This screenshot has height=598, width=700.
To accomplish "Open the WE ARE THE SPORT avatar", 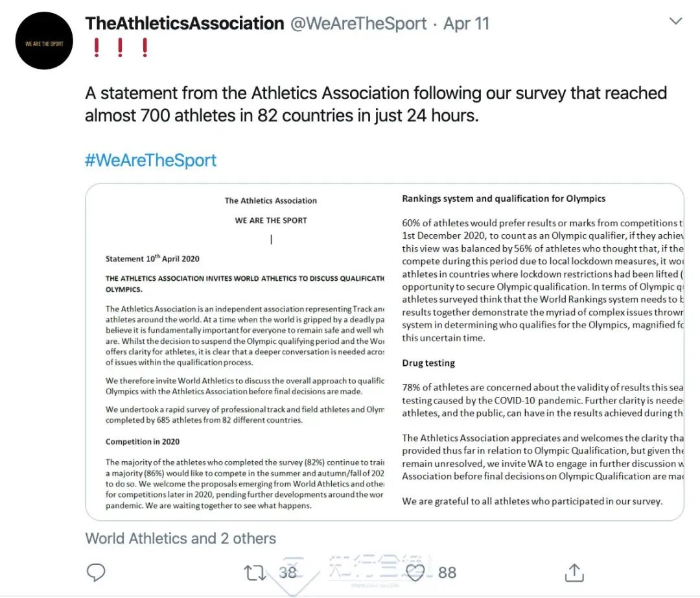I will point(44,43).
